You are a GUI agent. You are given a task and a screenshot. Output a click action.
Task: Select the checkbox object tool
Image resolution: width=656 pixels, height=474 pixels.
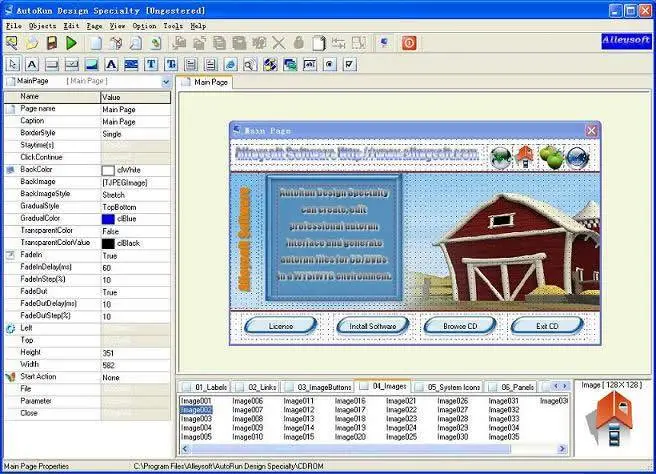[350, 64]
